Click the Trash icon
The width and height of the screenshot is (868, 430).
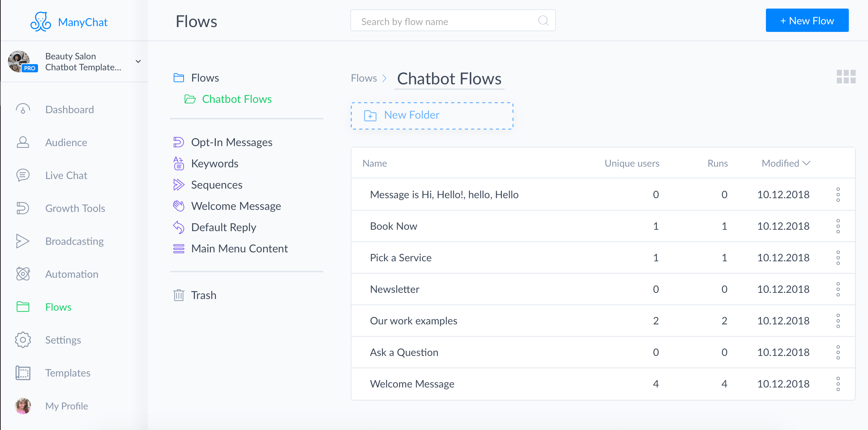178,295
